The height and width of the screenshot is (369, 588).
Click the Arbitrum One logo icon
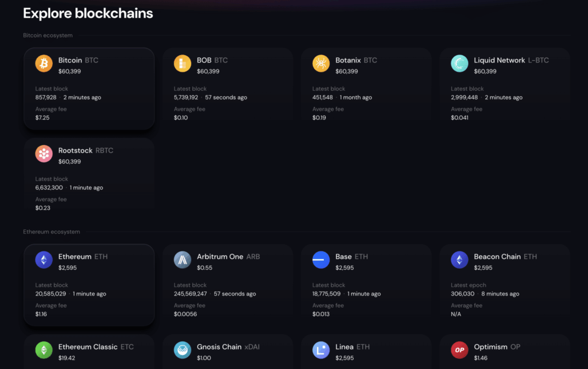(x=182, y=259)
